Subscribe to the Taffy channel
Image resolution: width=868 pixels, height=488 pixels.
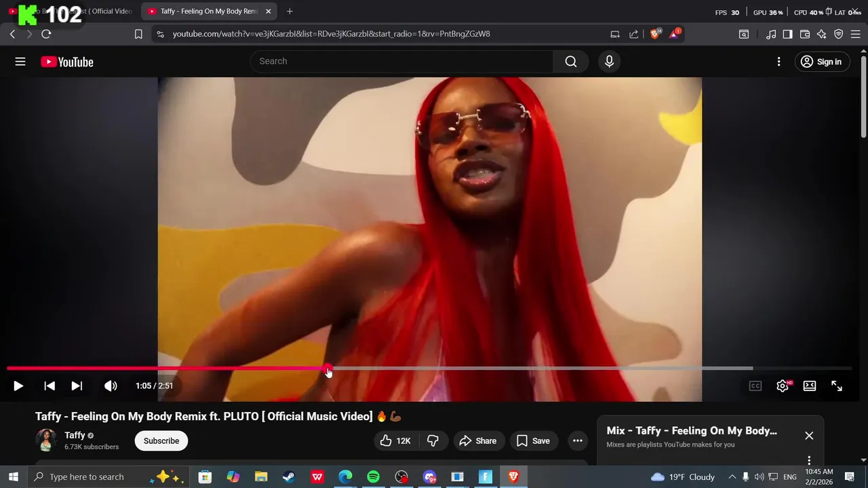[161, 441]
